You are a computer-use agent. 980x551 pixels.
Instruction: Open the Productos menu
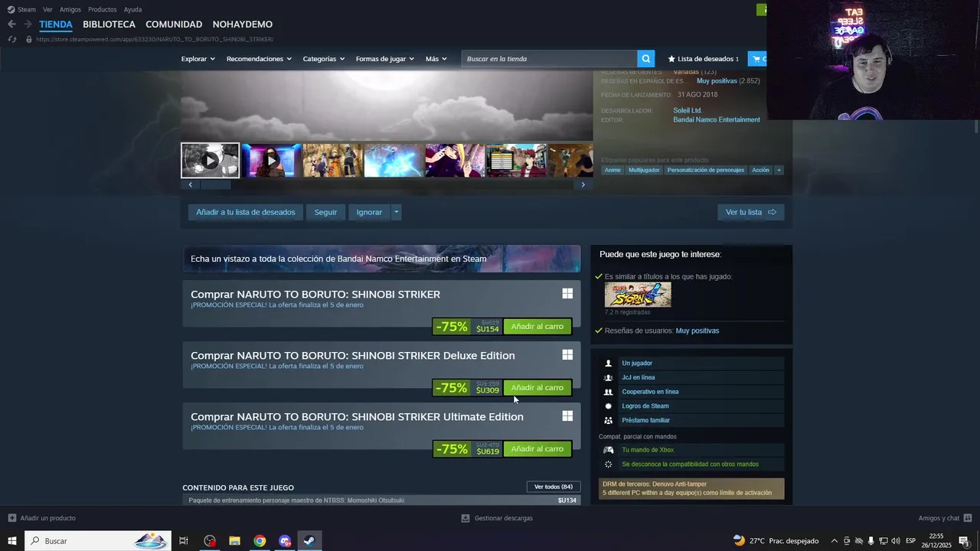[x=102, y=9]
